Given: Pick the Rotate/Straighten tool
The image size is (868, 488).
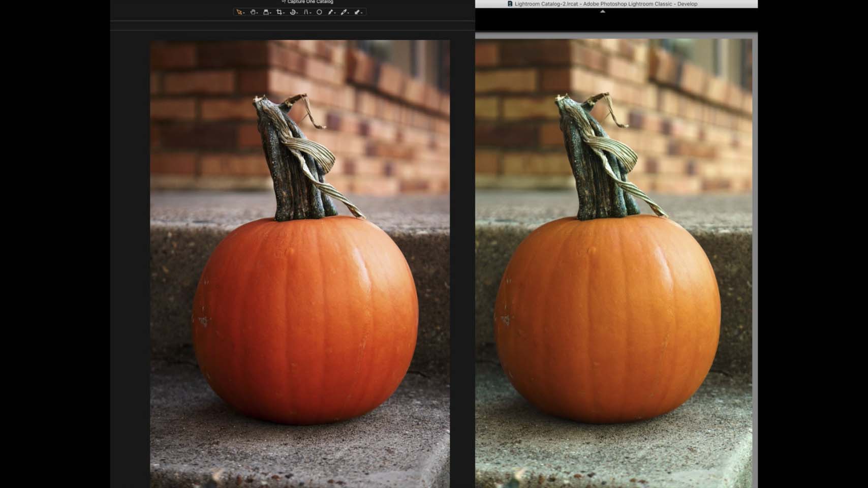Looking at the screenshot, I should [293, 12].
